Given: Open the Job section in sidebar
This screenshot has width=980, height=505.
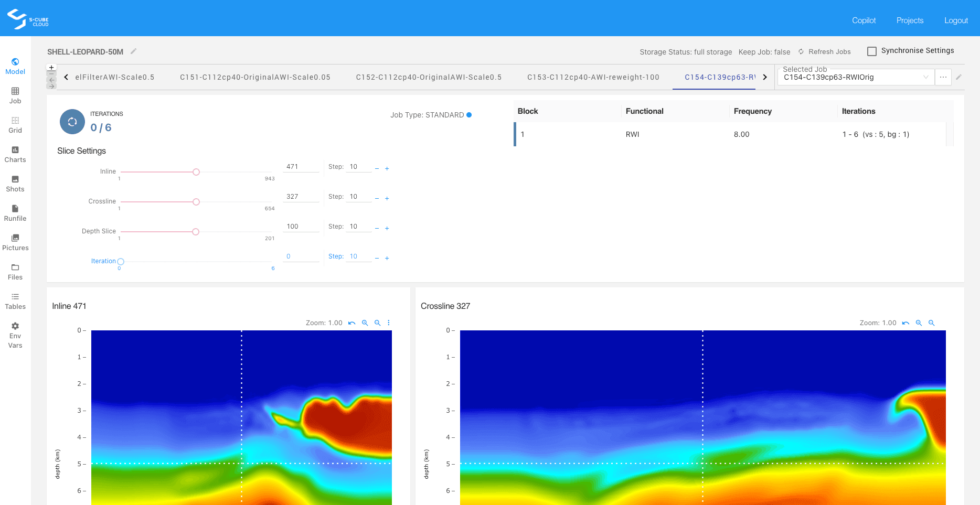Looking at the screenshot, I should point(15,96).
